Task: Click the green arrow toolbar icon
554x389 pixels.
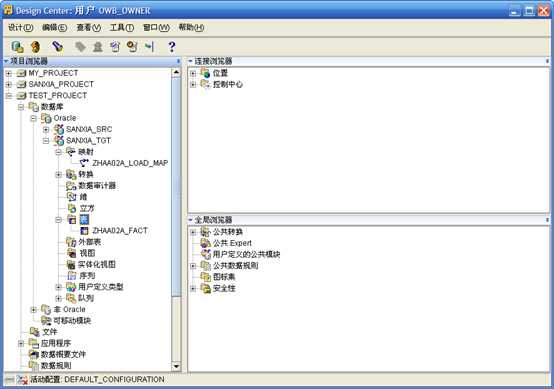Action: pyautogui.click(x=150, y=46)
